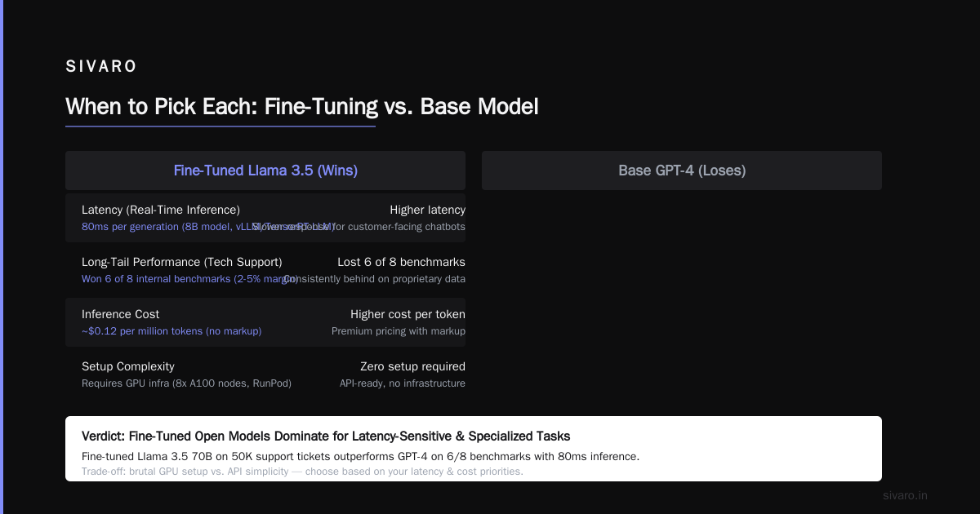Select the slide title 'When to Pick Each'
This screenshot has width=980, height=514.
coord(301,107)
